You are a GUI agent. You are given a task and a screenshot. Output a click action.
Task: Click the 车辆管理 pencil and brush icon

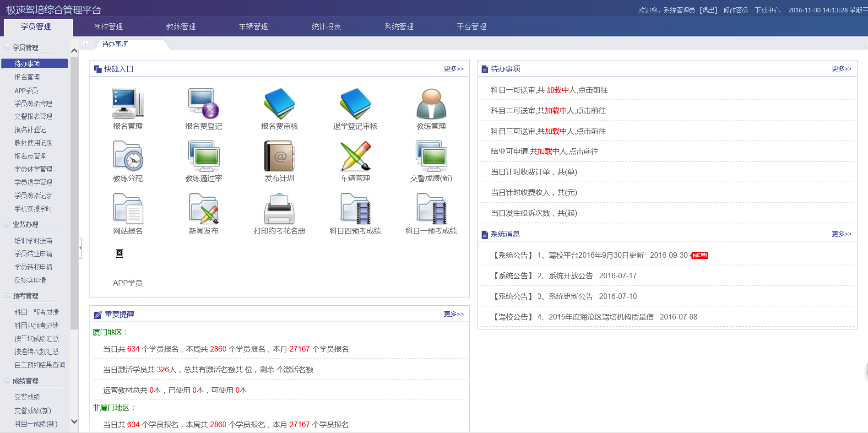point(355,156)
